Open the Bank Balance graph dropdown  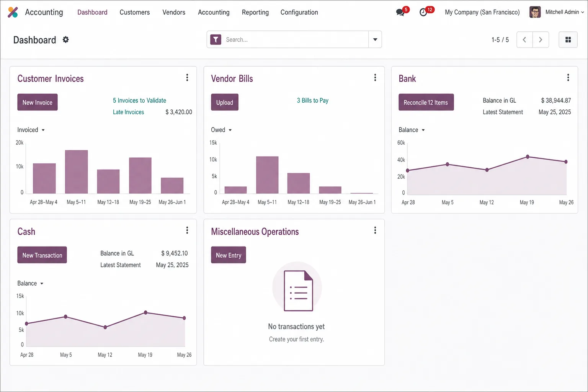[412, 130]
